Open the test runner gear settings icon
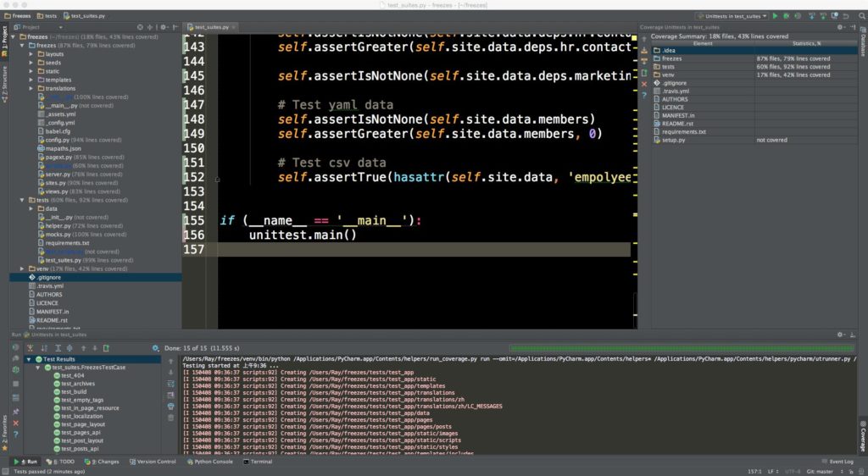Image resolution: width=868 pixels, height=476 pixels. [156, 348]
